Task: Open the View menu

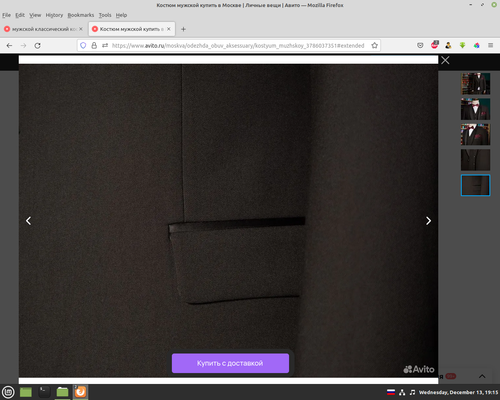Action: pos(35,15)
